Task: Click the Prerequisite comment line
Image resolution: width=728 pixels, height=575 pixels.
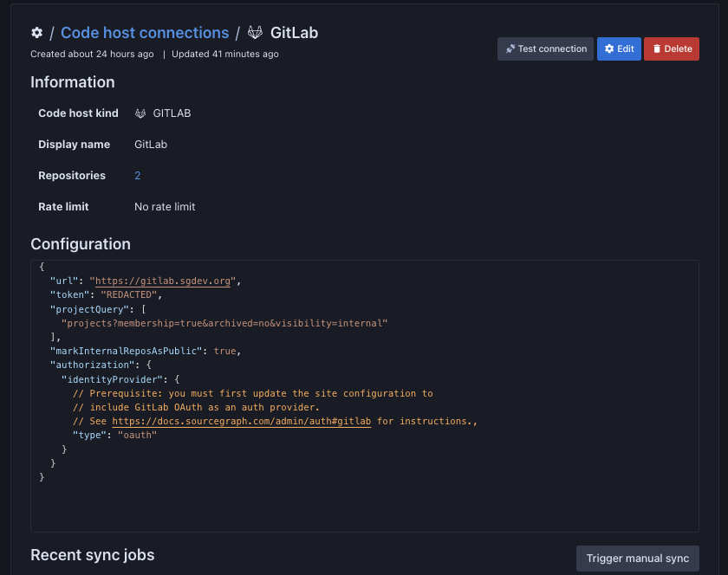Action: click(x=252, y=393)
